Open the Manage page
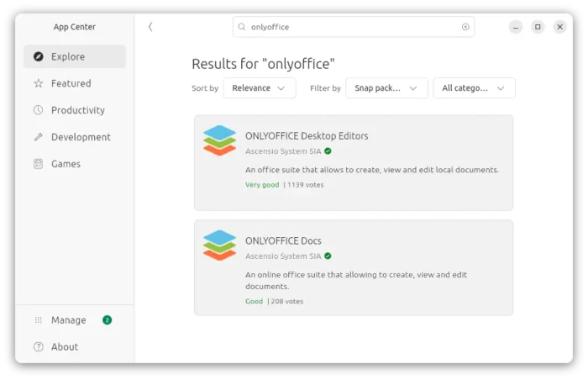Screen dimensions: 588x380 coord(74,320)
